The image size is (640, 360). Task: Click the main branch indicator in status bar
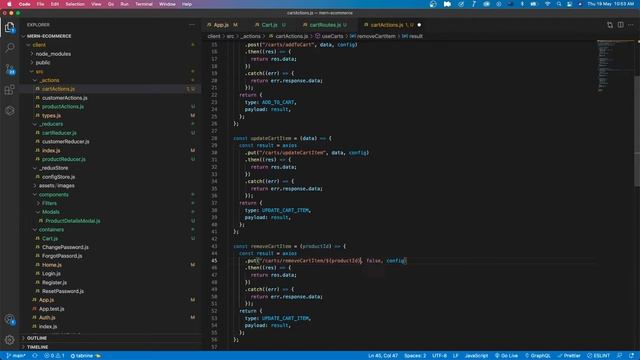(16, 356)
